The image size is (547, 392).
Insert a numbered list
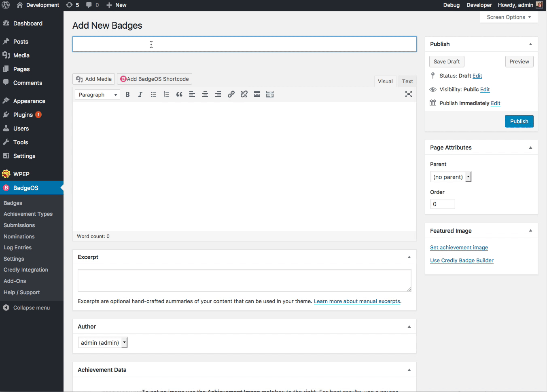tap(166, 95)
